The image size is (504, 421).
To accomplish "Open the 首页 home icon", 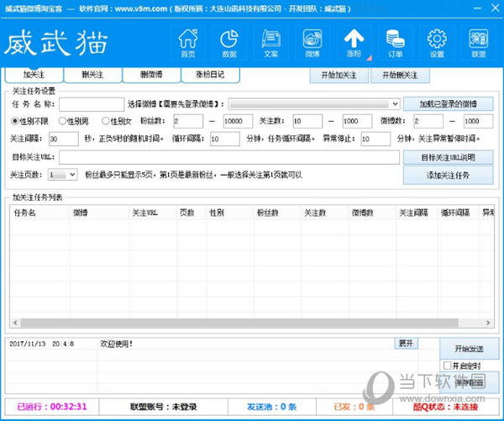I will (x=188, y=44).
